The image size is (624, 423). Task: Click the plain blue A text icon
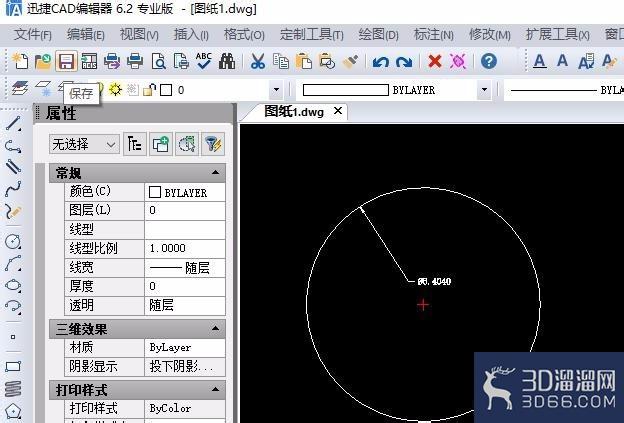562,61
